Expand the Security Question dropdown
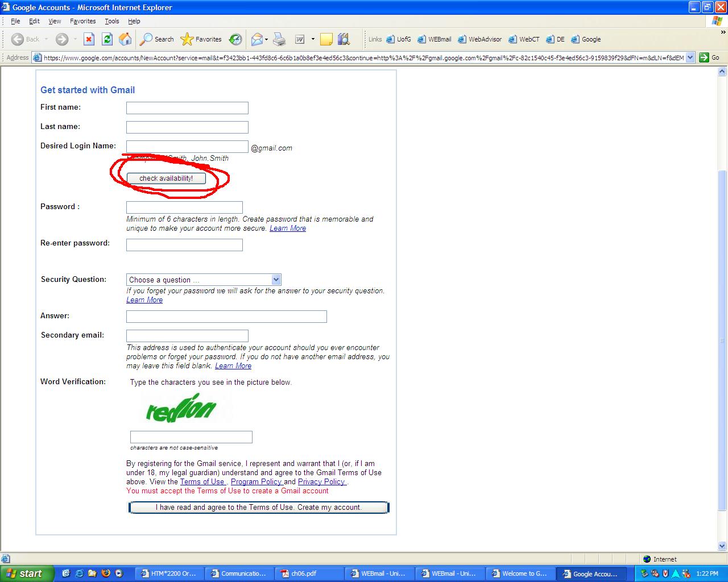The height and width of the screenshot is (582, 728). [x=276, y=280]
